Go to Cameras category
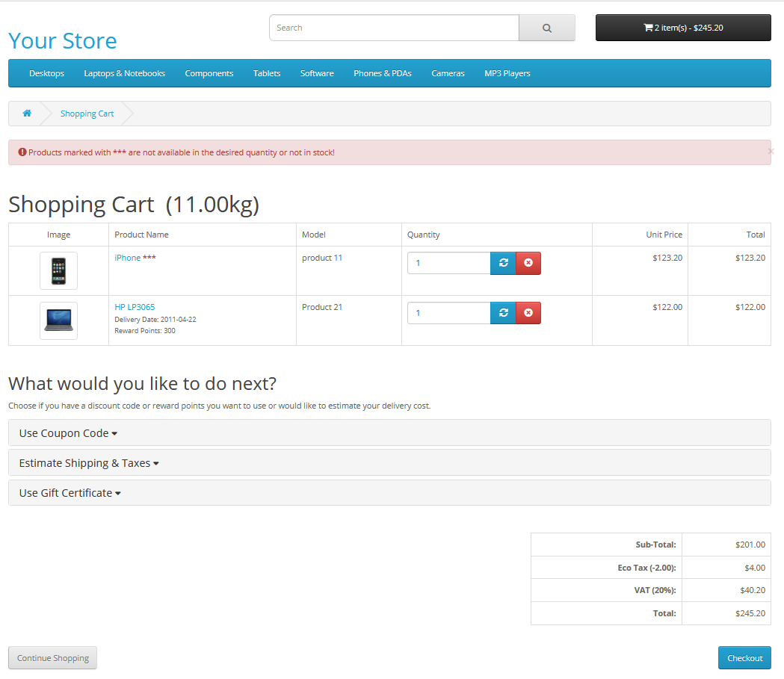This screenshot has width=784, height=679. pyautogui.click(x=448, y=73)
